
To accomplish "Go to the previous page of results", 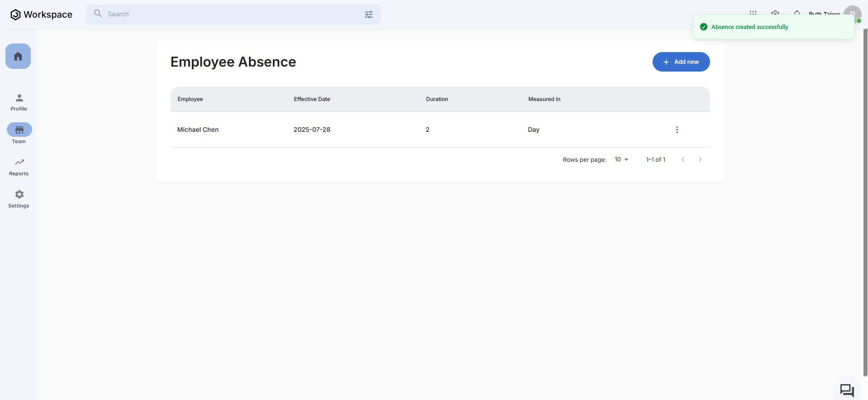I will pos(683,159).
